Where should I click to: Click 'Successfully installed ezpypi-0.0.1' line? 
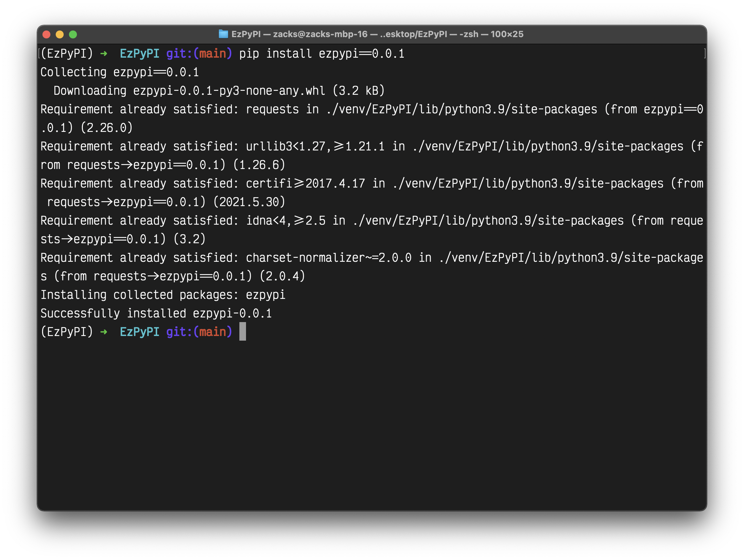coord(156,313)
